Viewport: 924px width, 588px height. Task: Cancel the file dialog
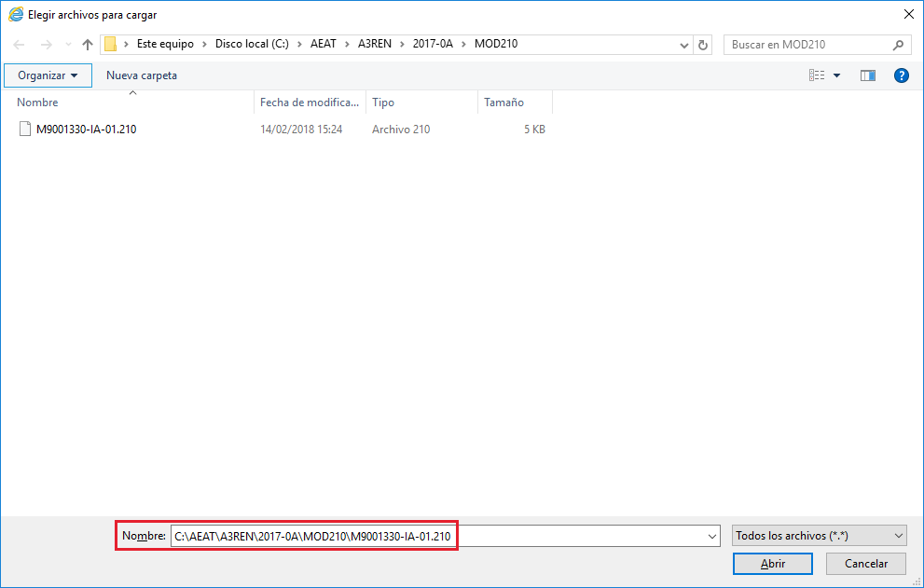pyautogui.click(x=865, y=564)
